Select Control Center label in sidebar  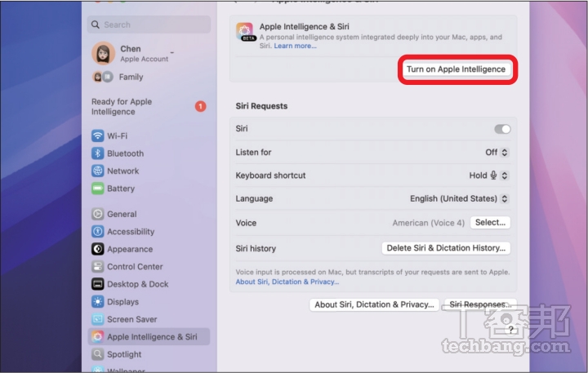point(135,267)
